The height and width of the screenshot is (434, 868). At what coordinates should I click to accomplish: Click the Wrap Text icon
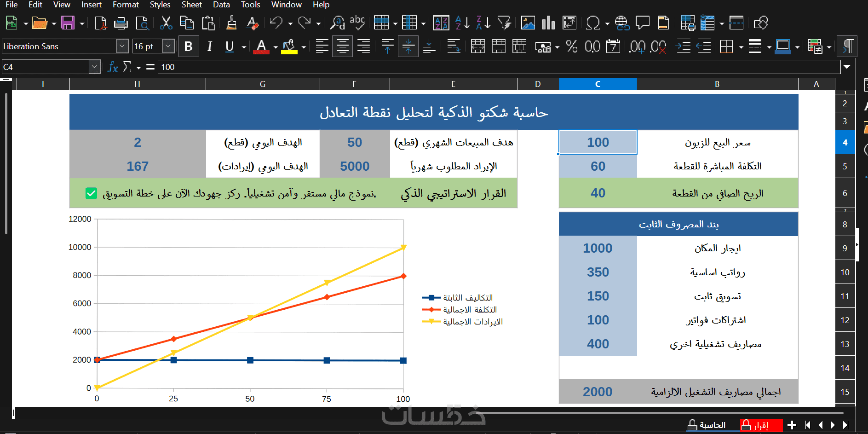click(x=454, y=46)
